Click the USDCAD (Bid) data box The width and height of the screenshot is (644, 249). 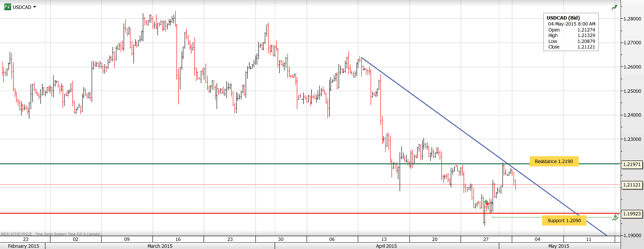point(571,32)
